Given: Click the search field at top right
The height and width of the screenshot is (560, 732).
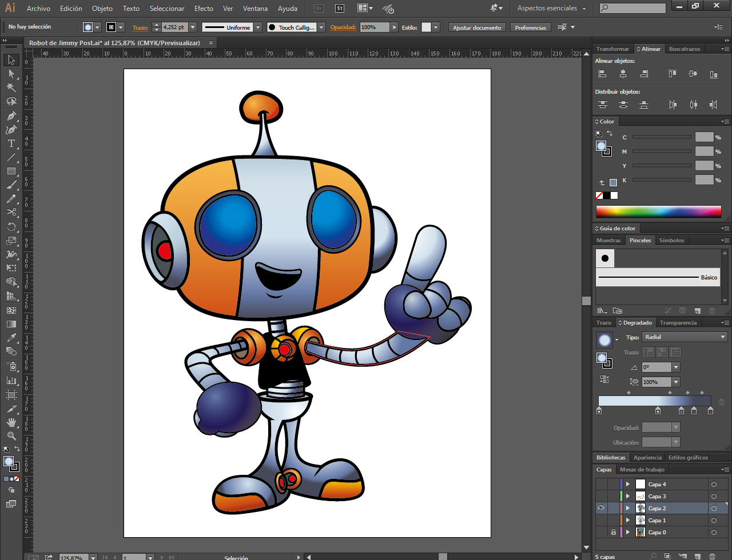Looking at the screenshot, I should click(x=632, y=8).
